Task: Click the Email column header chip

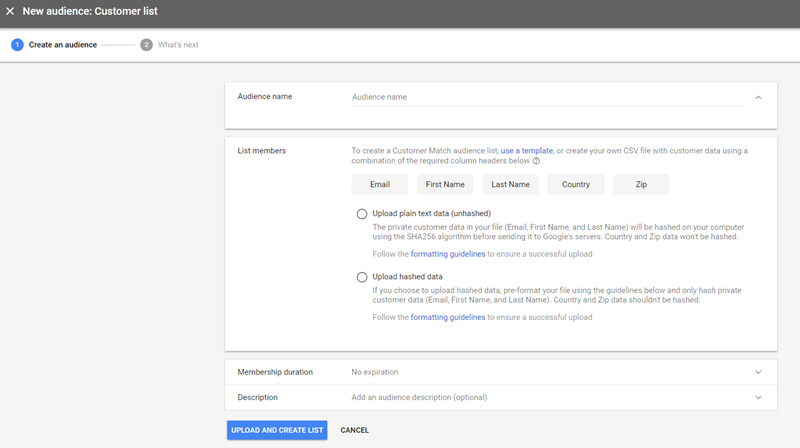Action: (380, 185)
